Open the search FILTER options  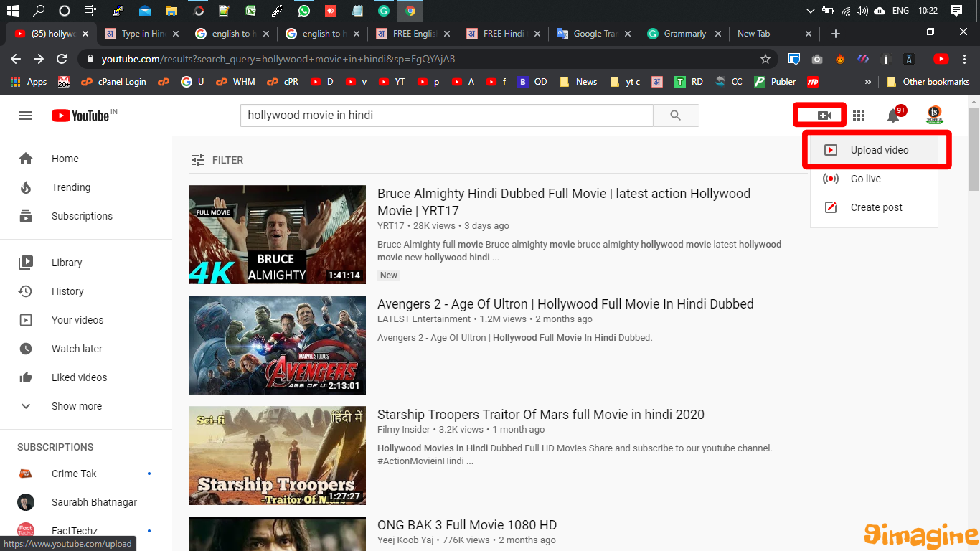(x=217, y=160)
